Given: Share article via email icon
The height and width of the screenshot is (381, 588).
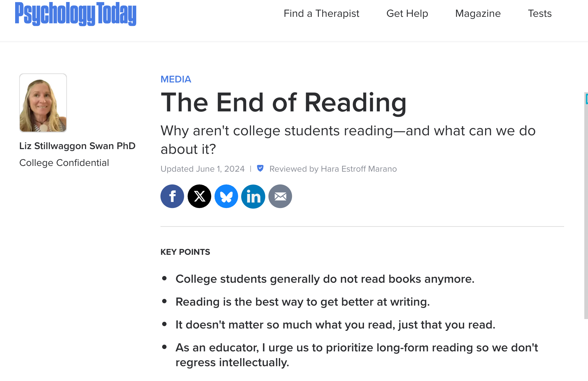Looking at the screenshot, I should [x=280, y=196].
